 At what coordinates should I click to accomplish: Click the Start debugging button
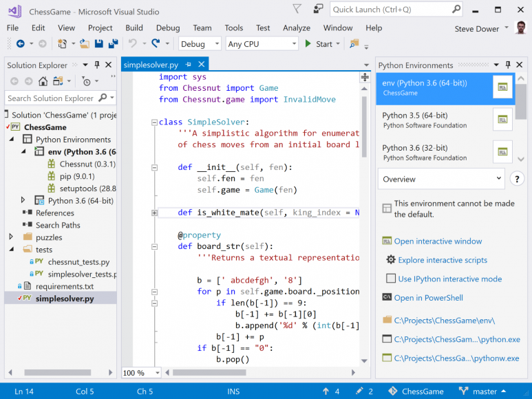click(319, 44)
